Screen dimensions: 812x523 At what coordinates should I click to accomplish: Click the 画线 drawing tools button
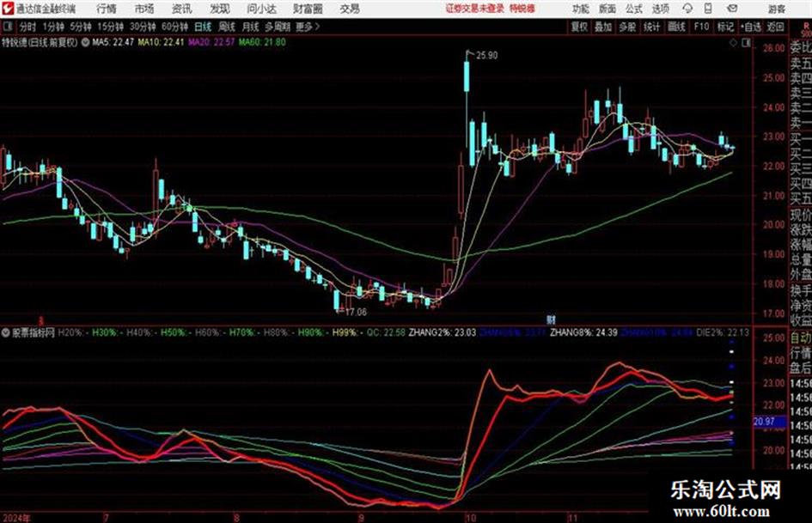click(x=676, y=27)
